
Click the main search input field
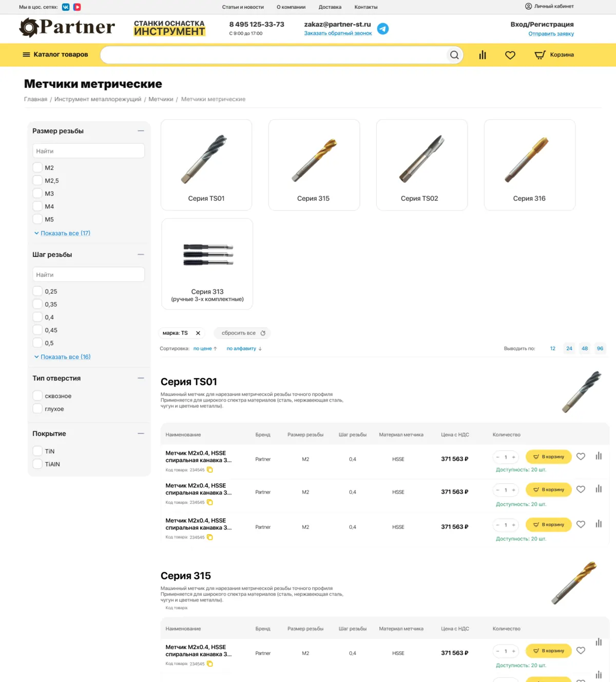pos(275,55)
